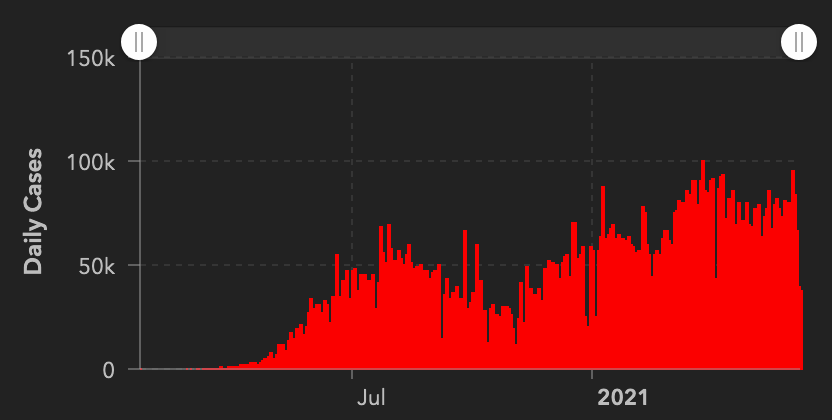Screen dimensions: 832x420
Task: Click the '2021' x-axis label
Action: tap(622, 397)
